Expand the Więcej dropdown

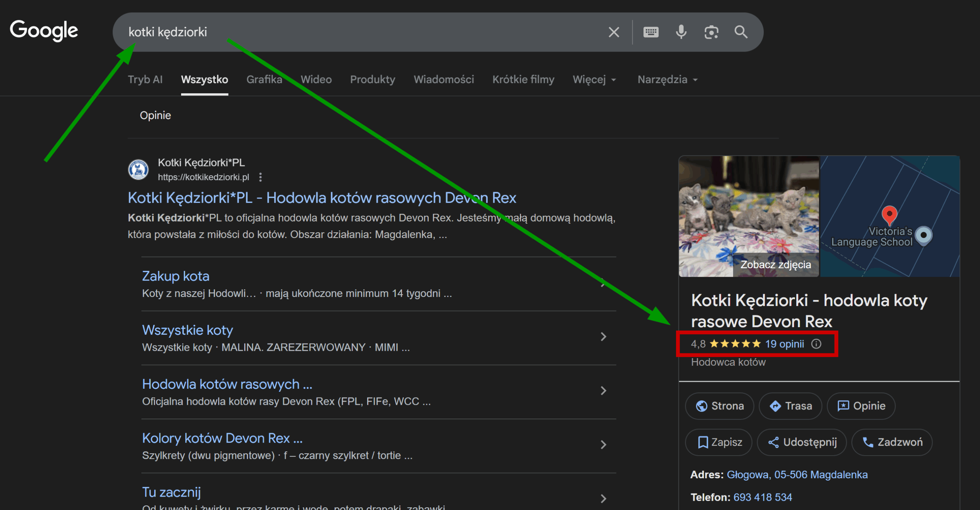595,80
